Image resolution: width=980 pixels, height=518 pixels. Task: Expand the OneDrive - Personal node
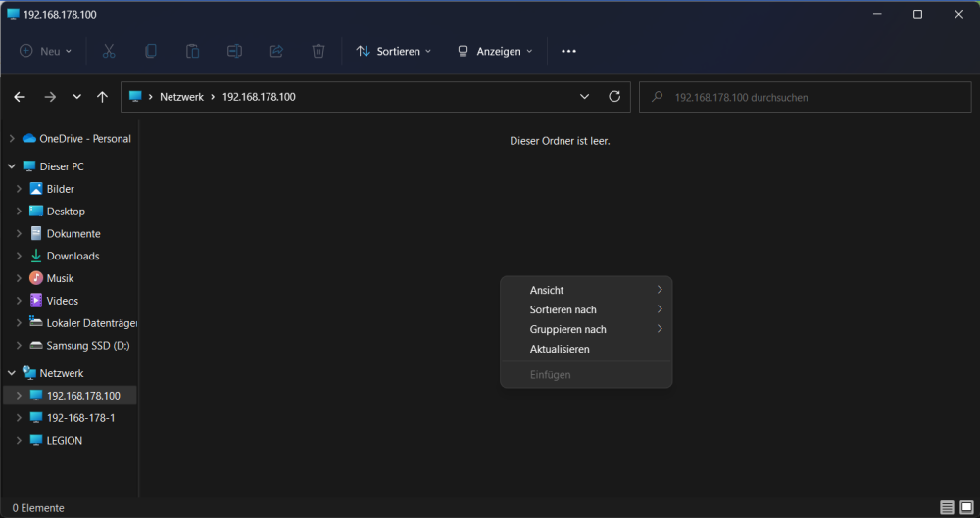pyautogui.click(x=11, y=139)
